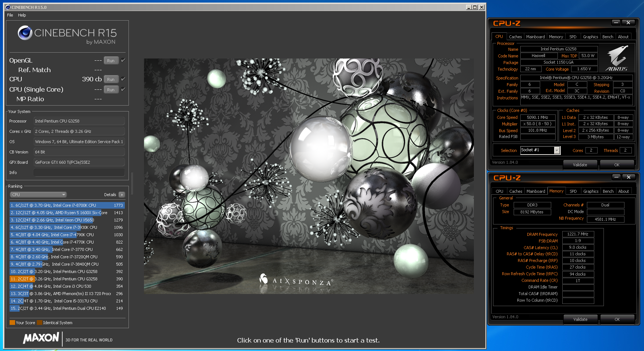
Task: Click the GFX Board field GeForce GTX 660 Ti
Action: click(79, 162)
